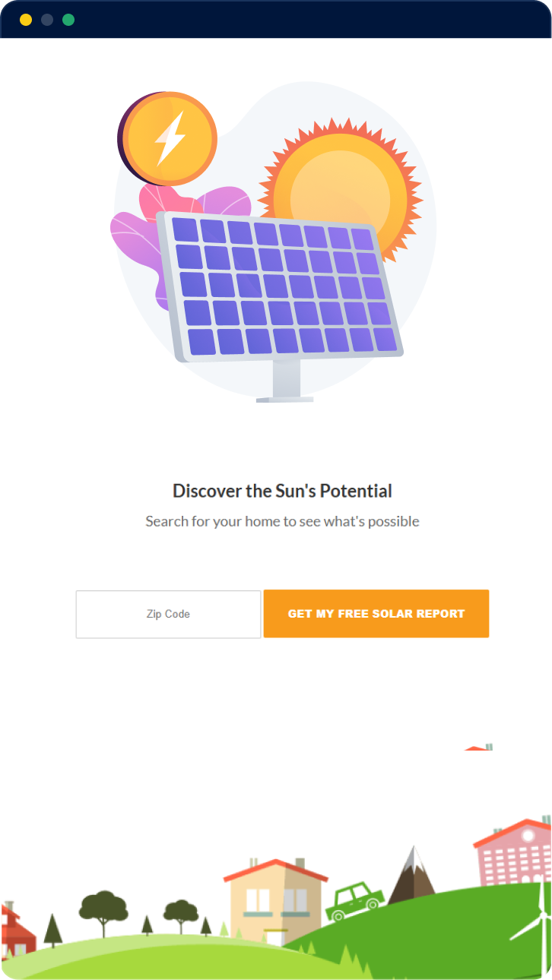The width and height of the screenshot is (552, 980).
Task: Click the gray middle window control dot
Action: point(47,21)
